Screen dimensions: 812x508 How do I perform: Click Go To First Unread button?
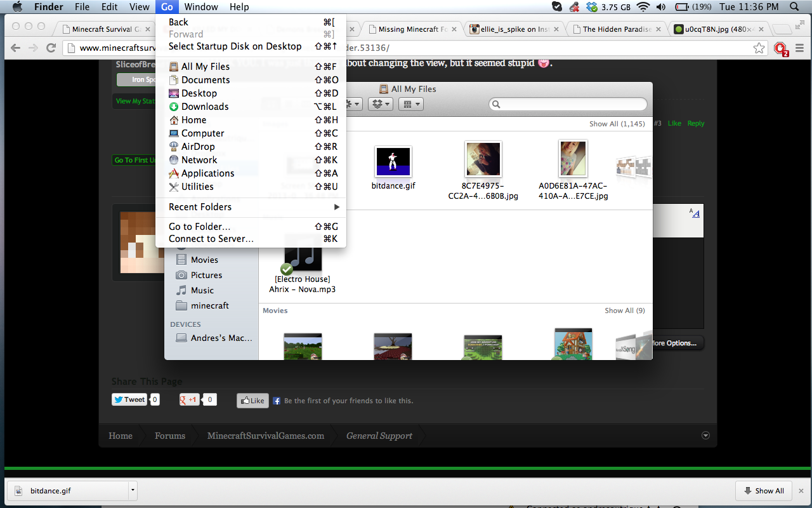coord(134,160)
